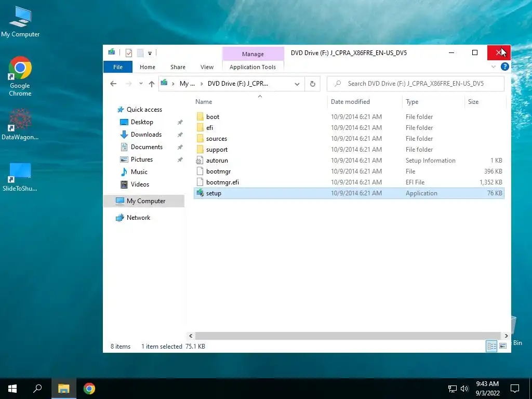Open the View ribbon tab
Screen dimensions: 532x399
click(207, 67)
